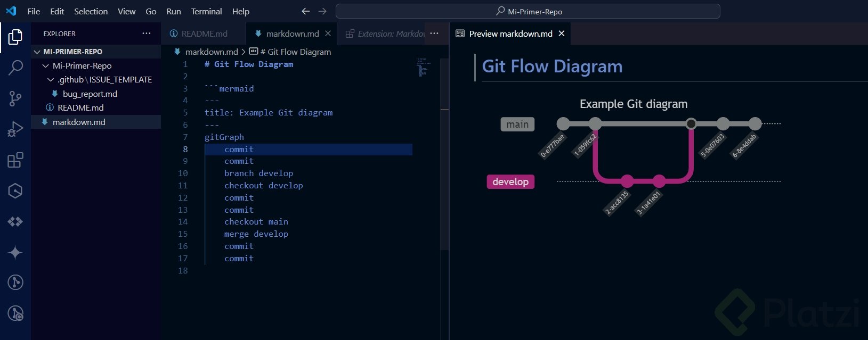Go back with the left arrow

pyautogui.click(x=305, y=11)
